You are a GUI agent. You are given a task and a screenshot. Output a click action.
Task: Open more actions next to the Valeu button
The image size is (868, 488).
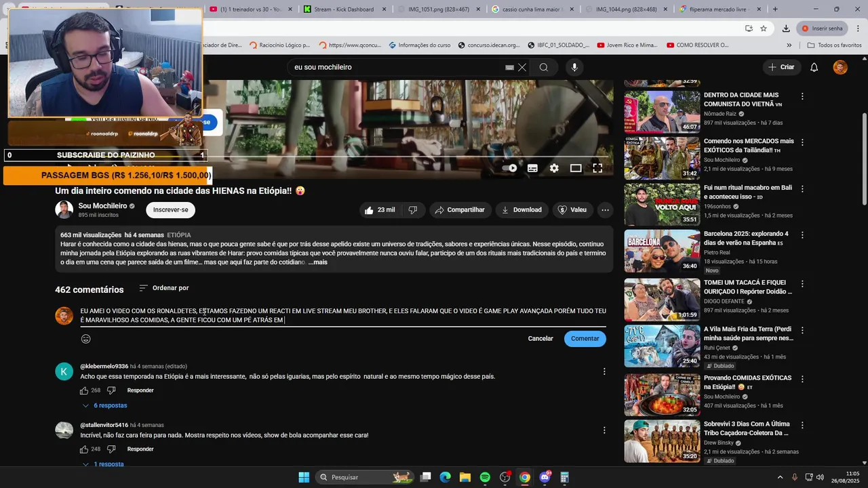(x=605, y=210)
